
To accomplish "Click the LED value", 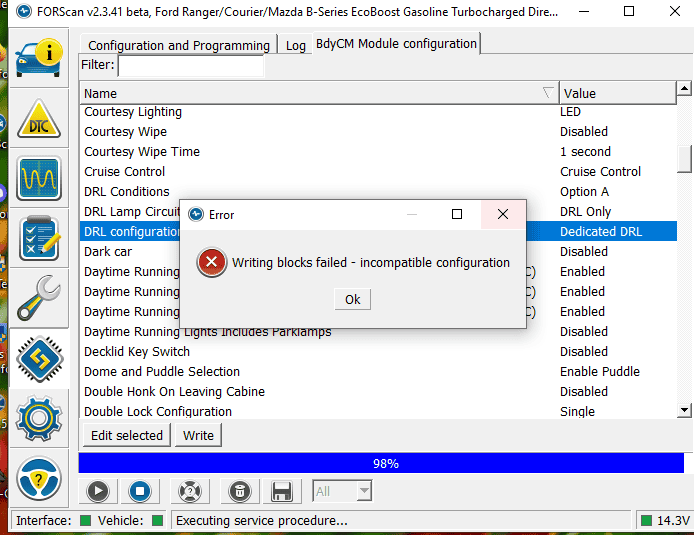I will point(570,112).
